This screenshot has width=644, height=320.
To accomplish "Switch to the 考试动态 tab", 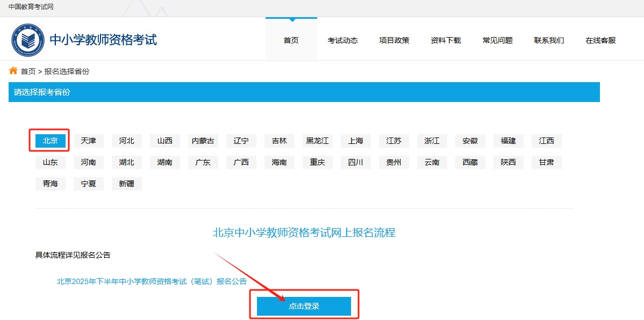I will [x=342, y=40].
